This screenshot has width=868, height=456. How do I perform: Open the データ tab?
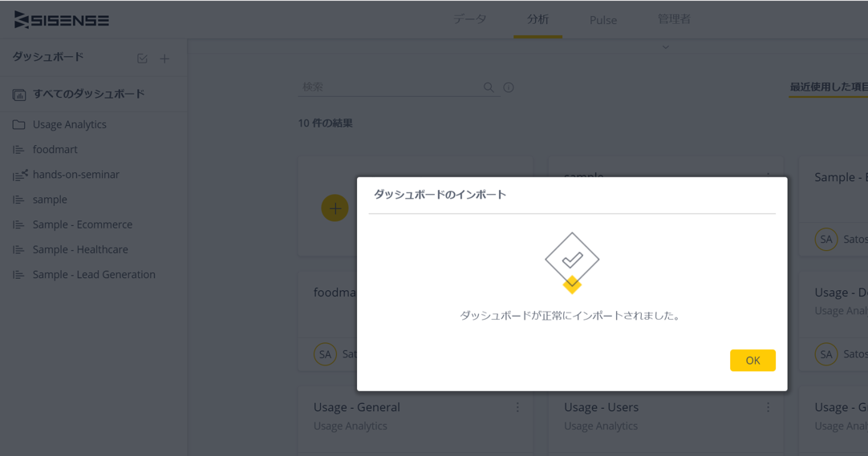coord(469,19)
